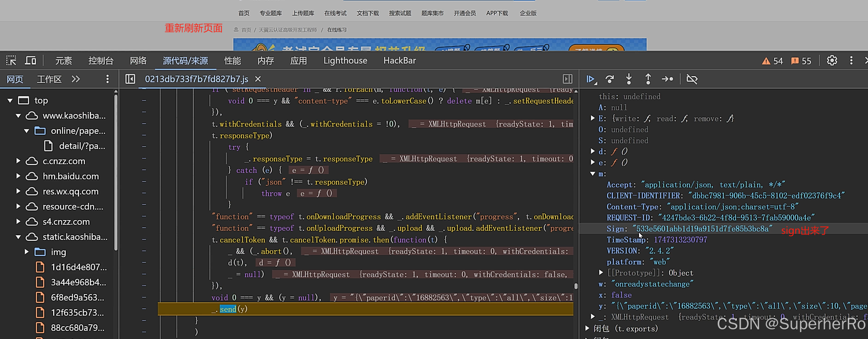Toggle the debugger sidebar panel icon
The width and height of the screenshot is (868, 339).
click(567, 79)
